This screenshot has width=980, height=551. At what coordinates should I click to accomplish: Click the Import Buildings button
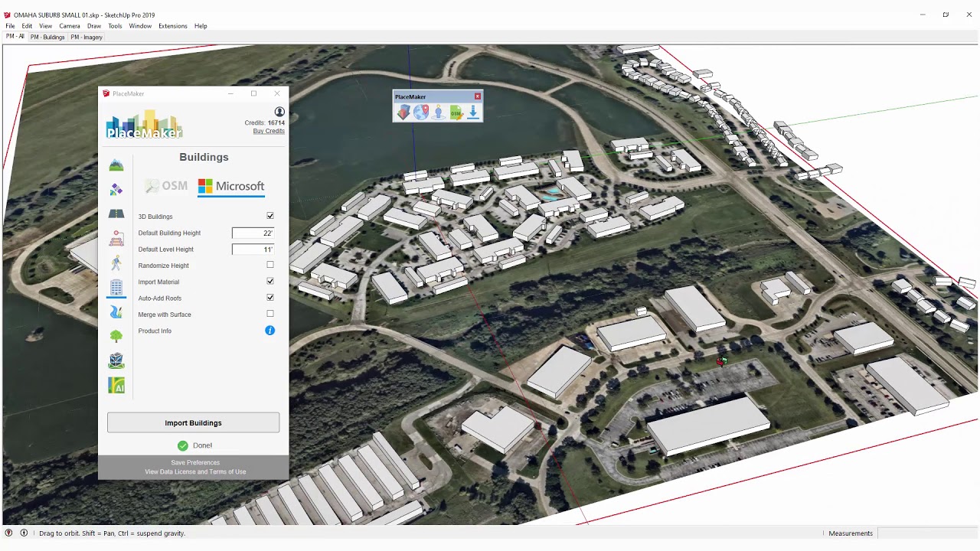(193, 422)
